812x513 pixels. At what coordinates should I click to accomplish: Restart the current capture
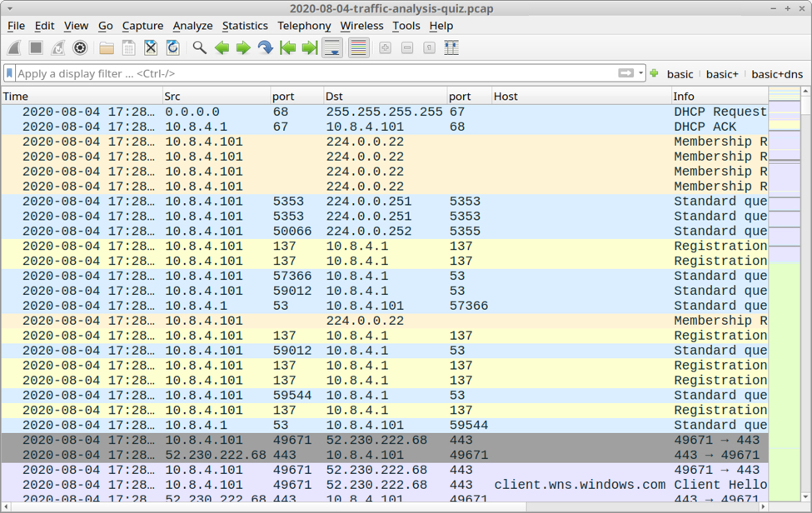click(58, 48)
